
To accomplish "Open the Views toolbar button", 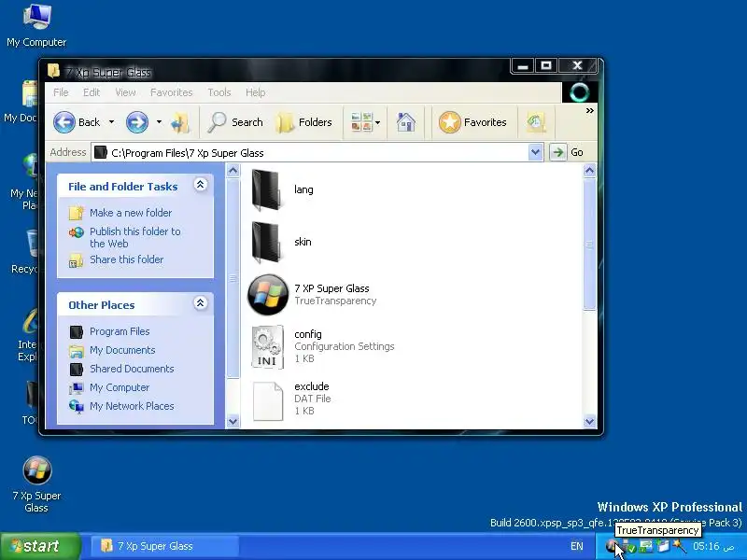I will pos(365,122).
